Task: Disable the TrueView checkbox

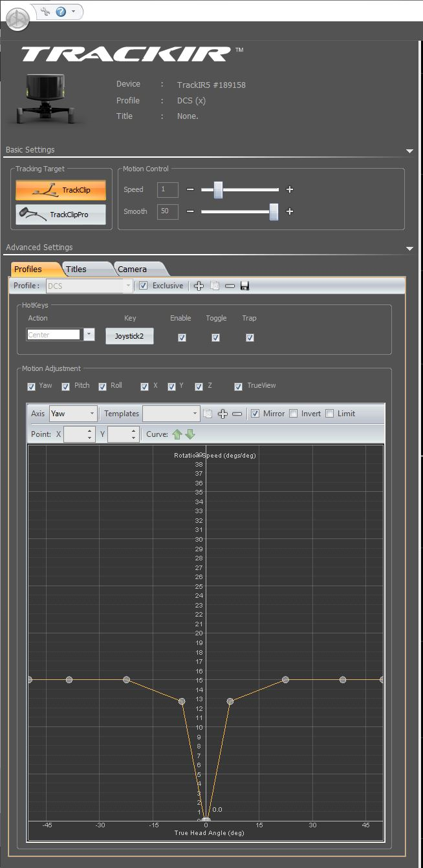Action: click(x=239, y=386)
